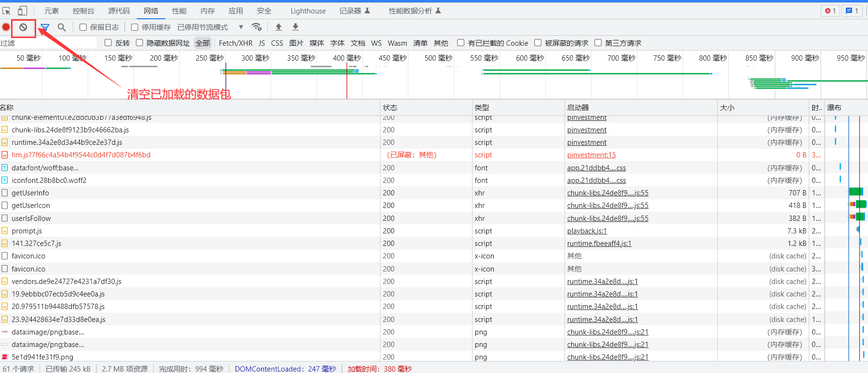Filter requests by 字体 type
Viewport: 868px width, 373px height.
tap(337, 43)
